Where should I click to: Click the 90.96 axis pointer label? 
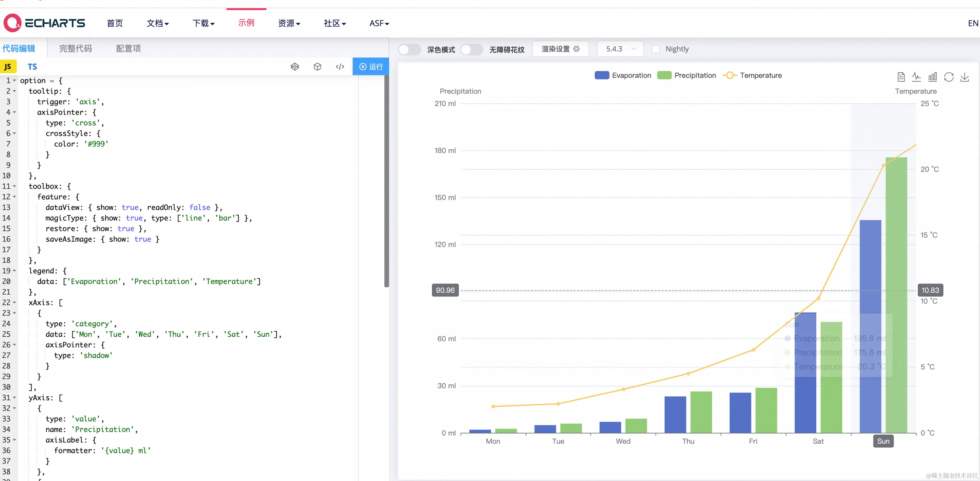point(445,290)
